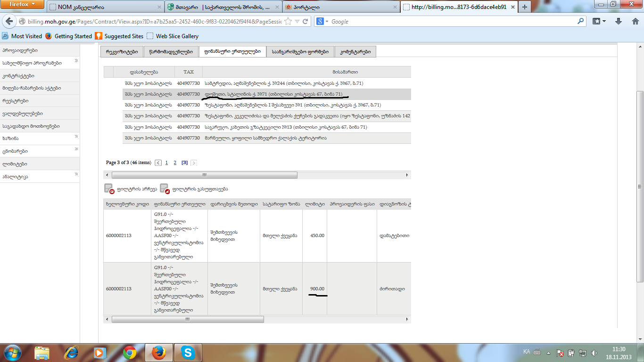The height and width of the screenshot is (362, 644).
Task: Click the upper table's horizontal scrollbar thumb
Action: click(204, 175)
